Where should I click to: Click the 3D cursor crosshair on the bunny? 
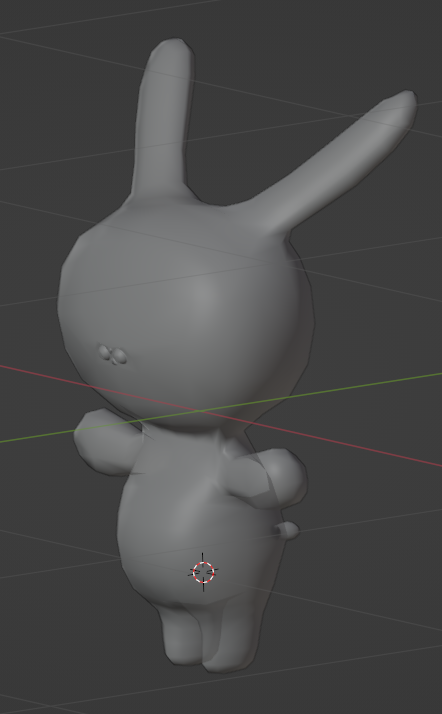(x=203, y=572)
